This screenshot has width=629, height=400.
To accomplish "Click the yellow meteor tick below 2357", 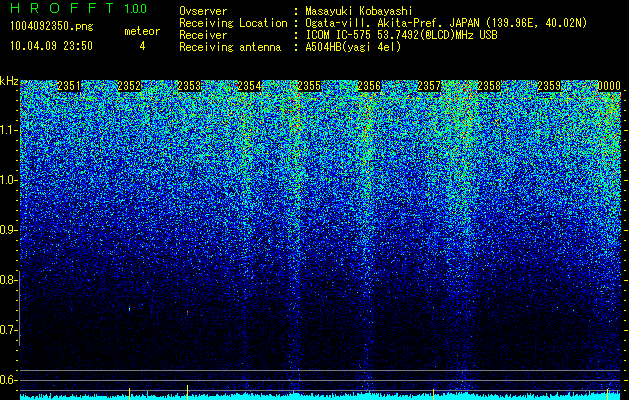I will click(x=433, y=393).
